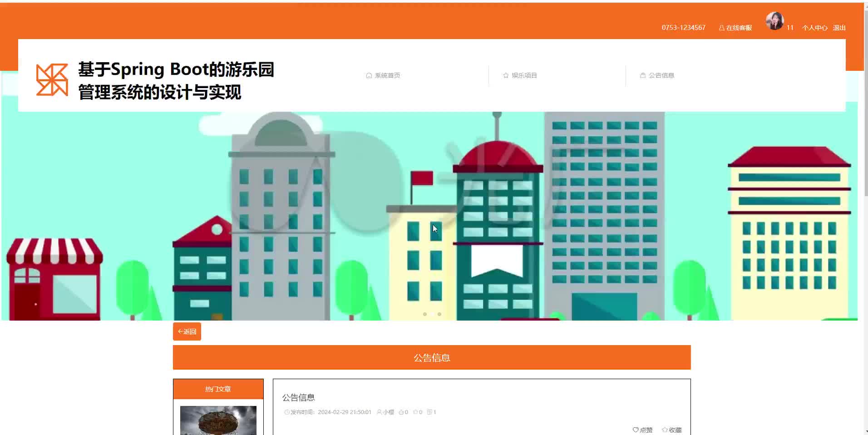Click the publish time 2024-02-29 21:50:01
Image resolution: width=868 pixels, height=435 pixels.
click(x=345, y=412)
